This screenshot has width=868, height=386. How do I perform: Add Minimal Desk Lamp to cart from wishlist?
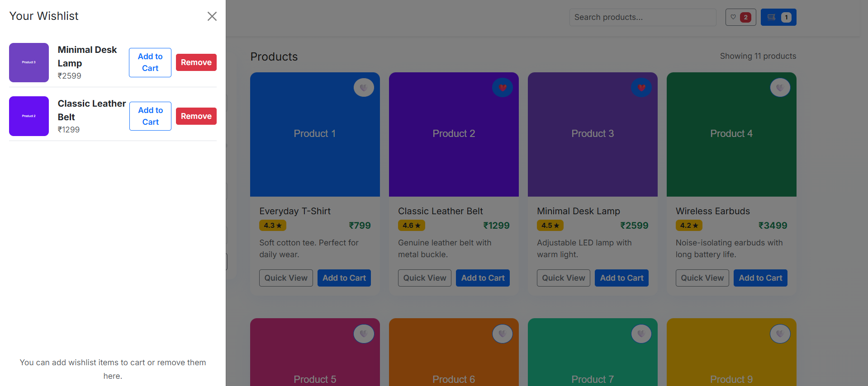tap(150, 62)
